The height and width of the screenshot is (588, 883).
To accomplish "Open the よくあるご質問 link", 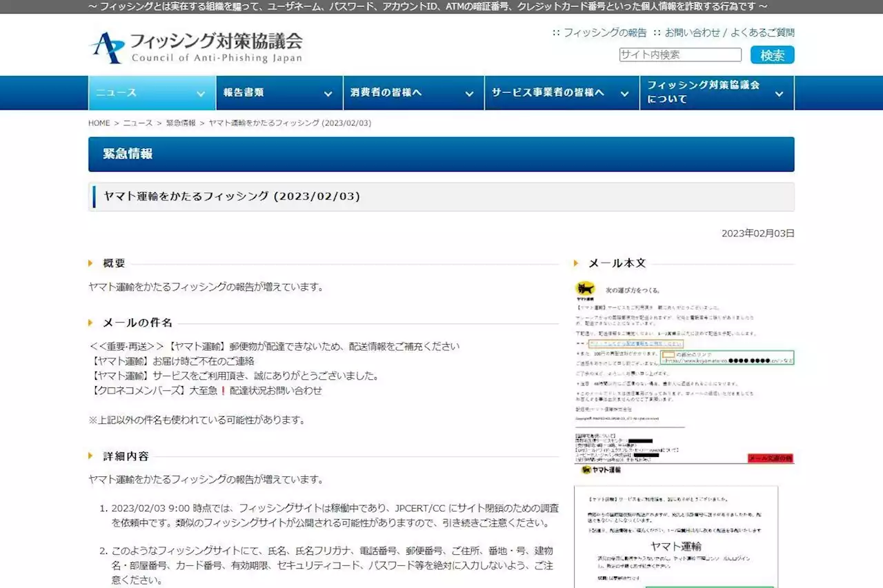I will coord(762,32).
